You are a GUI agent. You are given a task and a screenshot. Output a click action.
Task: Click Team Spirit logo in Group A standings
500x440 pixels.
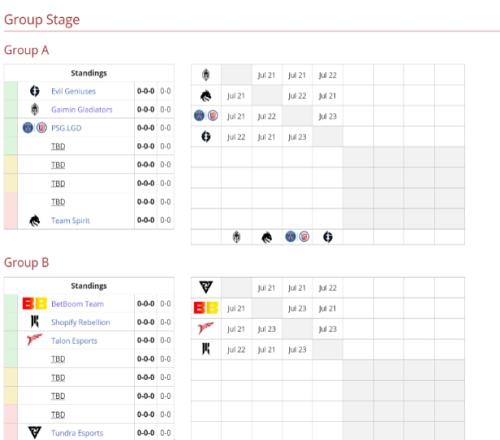[35, 221]
